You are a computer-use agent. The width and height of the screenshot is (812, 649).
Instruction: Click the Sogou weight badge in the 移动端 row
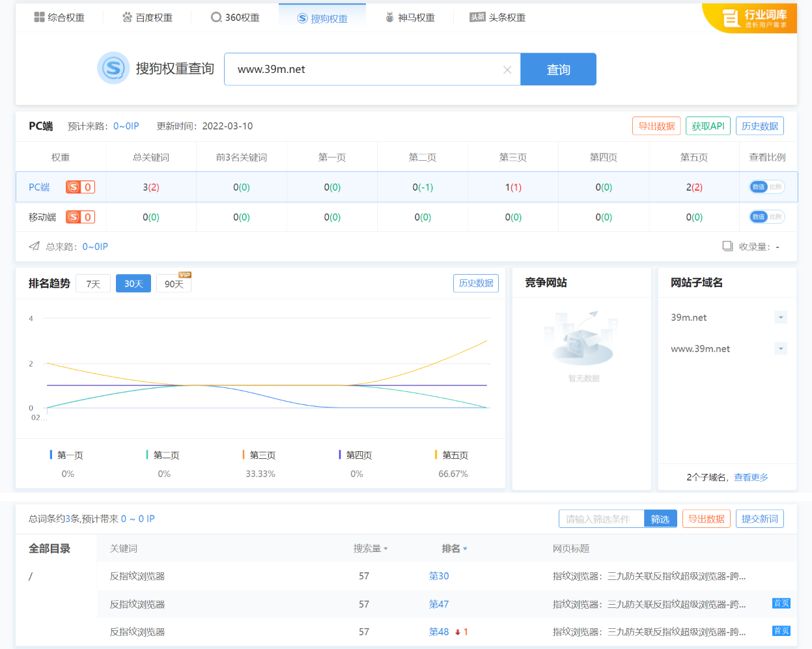pos(81,217)
